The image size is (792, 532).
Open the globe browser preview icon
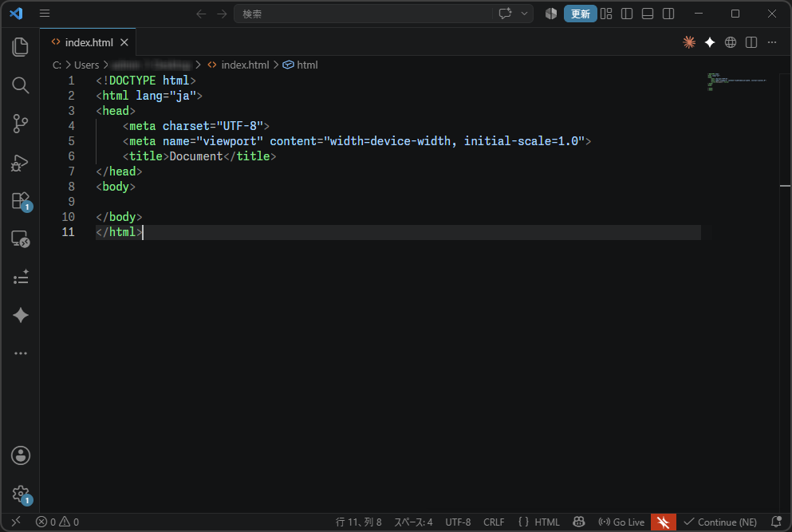coord(731,42)
